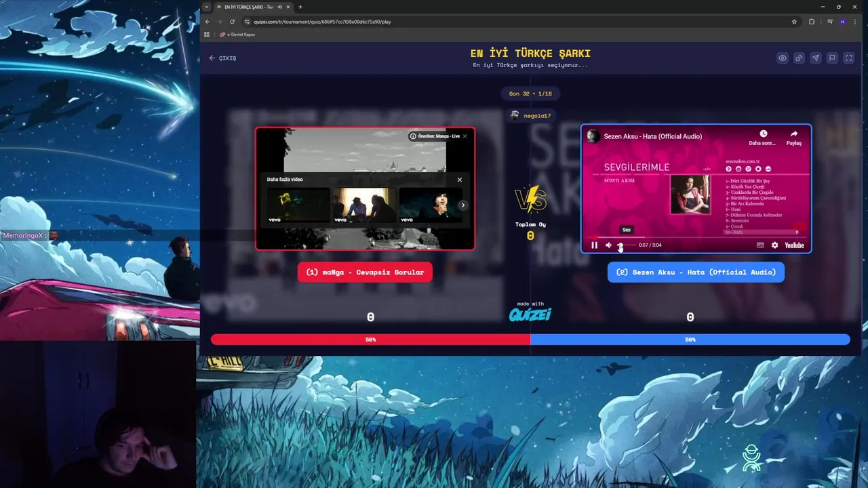Click the blue 50% vote bar
868x488 pixels.
click(x=690, y=340)
